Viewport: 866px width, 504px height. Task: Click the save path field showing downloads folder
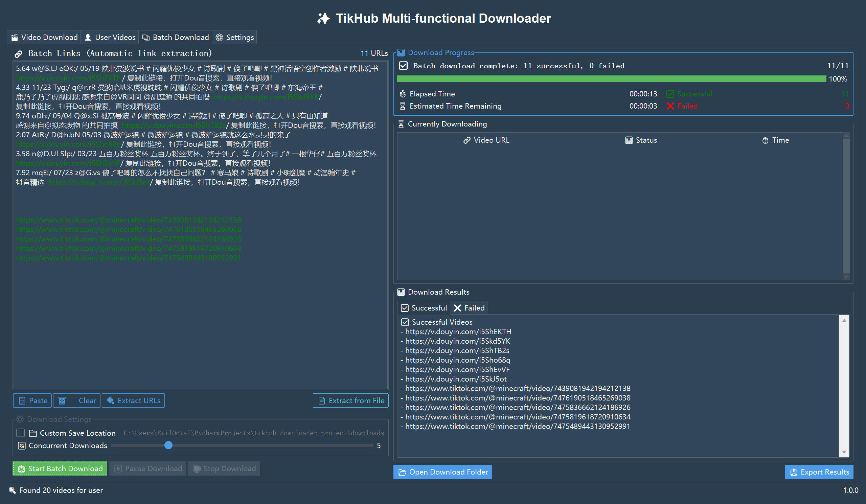point(254,433)
